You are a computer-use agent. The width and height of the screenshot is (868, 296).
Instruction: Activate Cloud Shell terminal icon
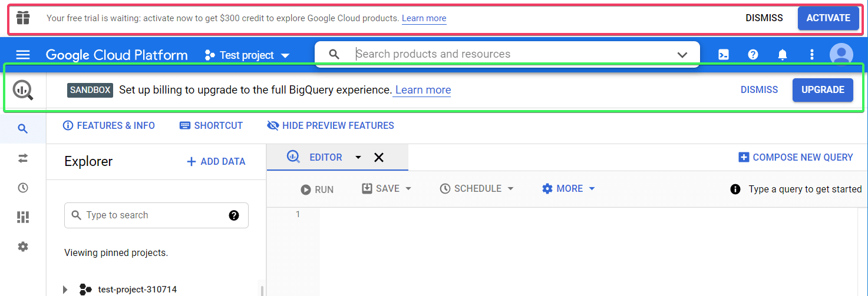[724, 55]
